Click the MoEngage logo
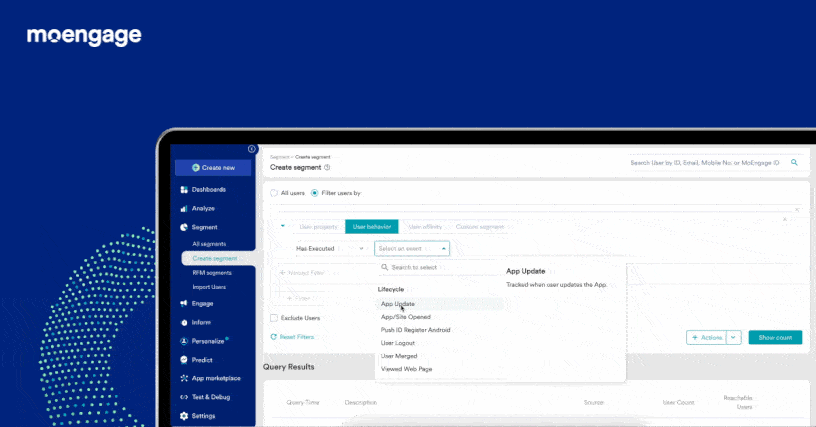Screen dimensions: 816x427 click(x=84, y=36)
